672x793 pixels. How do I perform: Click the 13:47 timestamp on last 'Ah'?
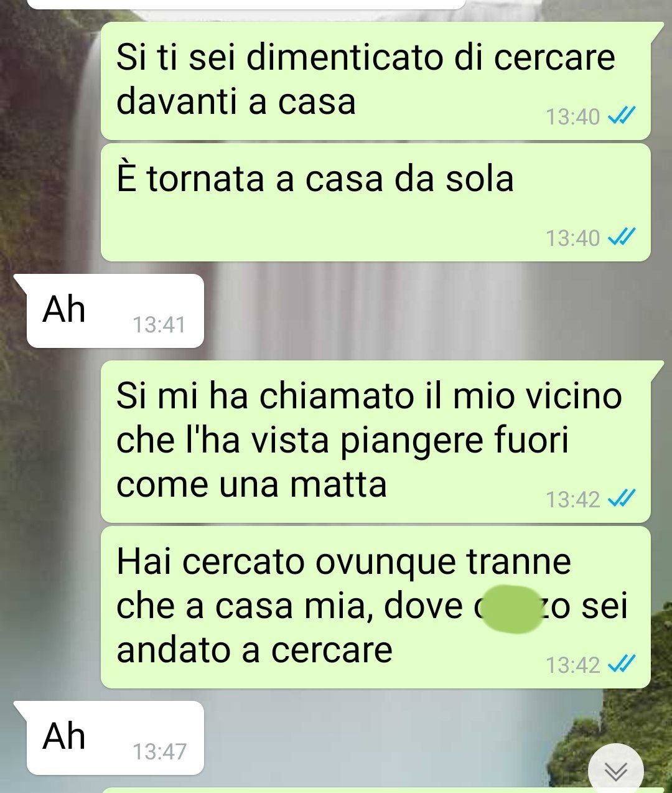[159, 751]
